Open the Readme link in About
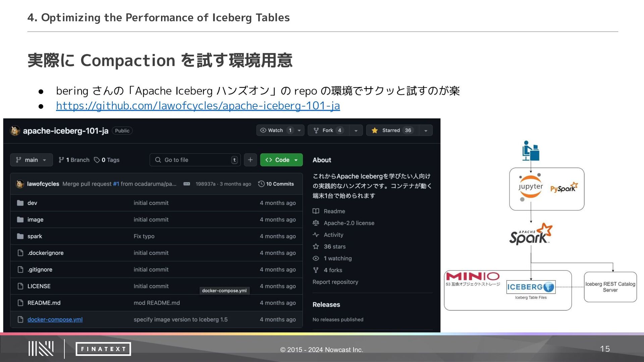This screenshot has width=644, height=362. (334, 211)
